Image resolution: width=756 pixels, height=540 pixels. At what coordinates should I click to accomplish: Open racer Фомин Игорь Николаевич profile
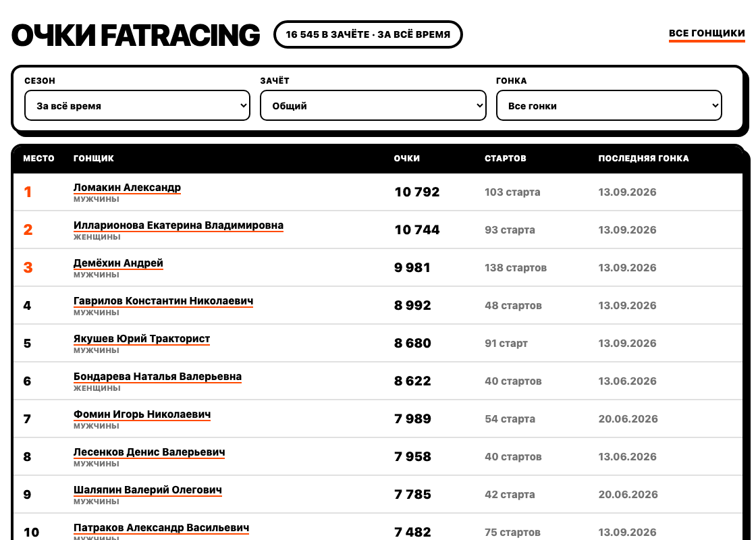tap(142, 414)
